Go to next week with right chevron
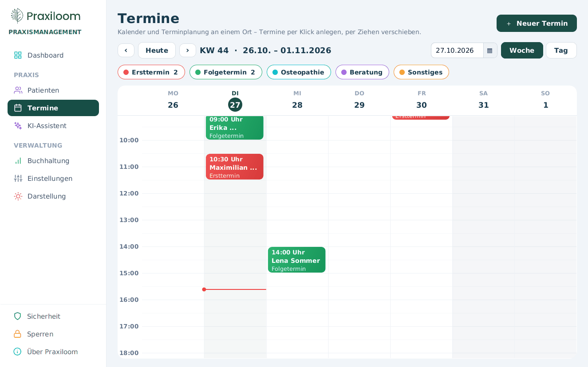Viewport: 588px width, 367px height. 188,50
